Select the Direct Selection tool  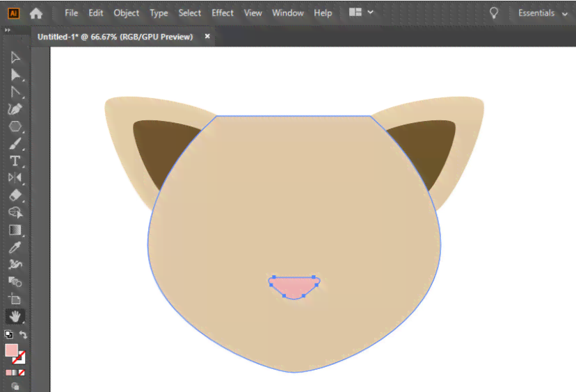(15, 74)
